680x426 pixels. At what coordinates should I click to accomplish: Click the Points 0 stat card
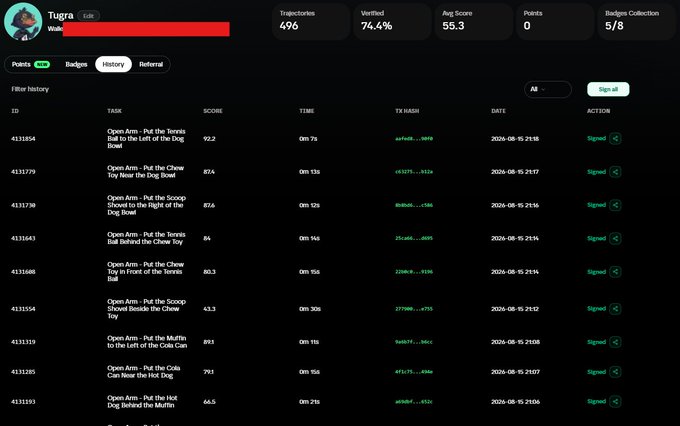(x=555, y=22)
